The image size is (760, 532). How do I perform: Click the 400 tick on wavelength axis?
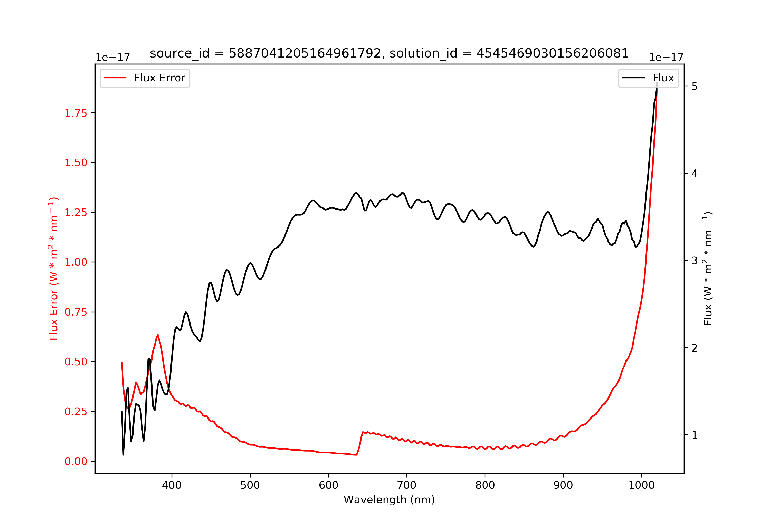pyautogui.click(x=172, y=485)
